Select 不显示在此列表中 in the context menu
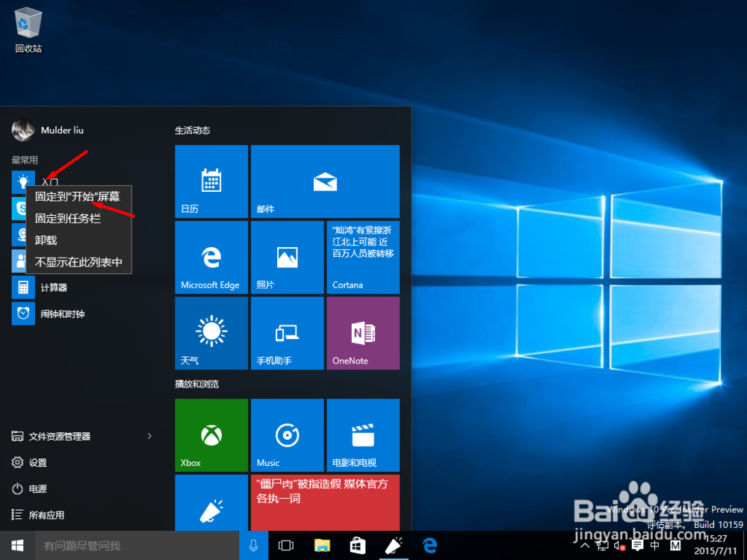The height and width of the screenshot is (560, 747). pyautogui.click(x=78, y=262)
